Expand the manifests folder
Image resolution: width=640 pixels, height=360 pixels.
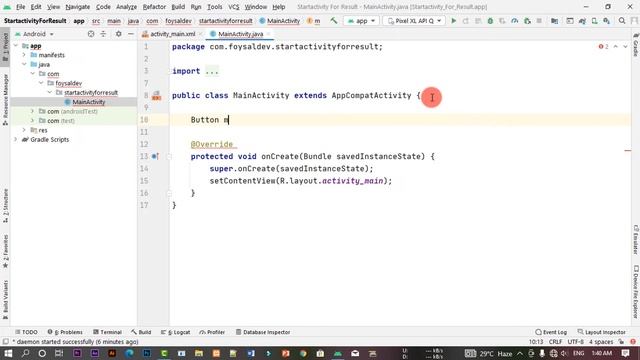pos(24,55)
